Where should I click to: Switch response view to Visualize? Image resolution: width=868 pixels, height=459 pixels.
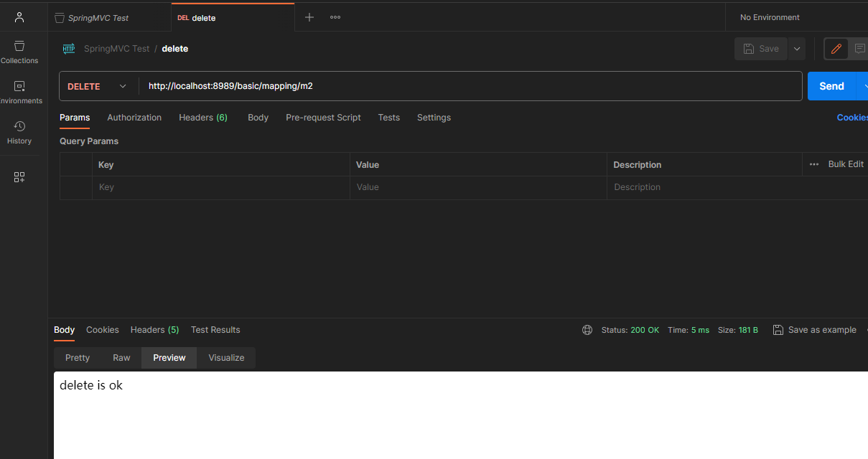226,358
